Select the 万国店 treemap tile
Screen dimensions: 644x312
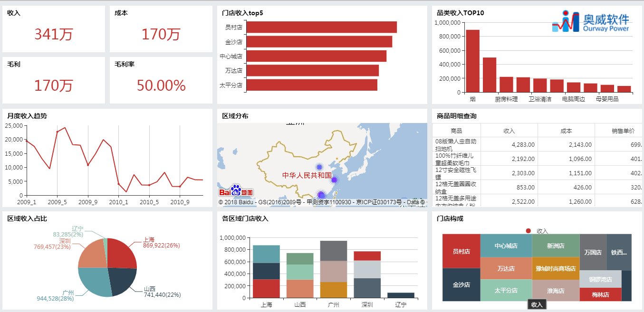click(593, 252)
